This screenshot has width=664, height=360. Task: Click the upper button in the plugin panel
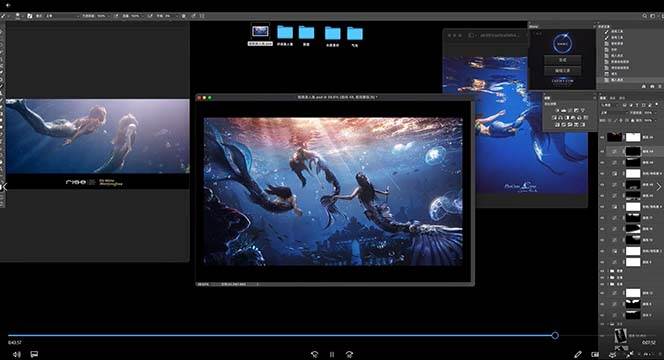[562, 60]
